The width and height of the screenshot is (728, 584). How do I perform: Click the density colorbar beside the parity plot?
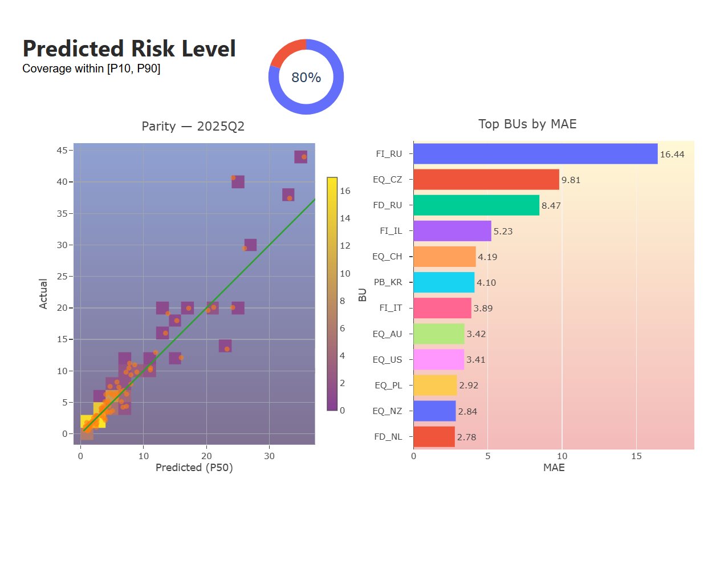[332, 294]
